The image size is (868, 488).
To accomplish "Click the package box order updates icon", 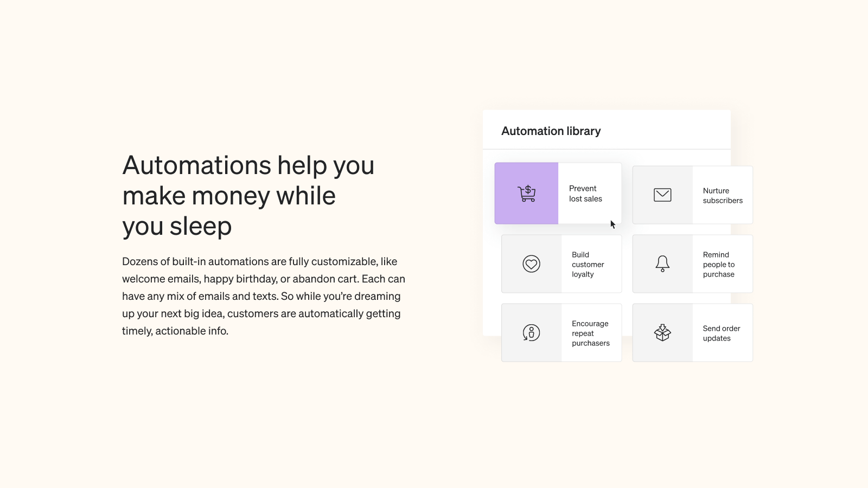I will click(x=662, y=332).
